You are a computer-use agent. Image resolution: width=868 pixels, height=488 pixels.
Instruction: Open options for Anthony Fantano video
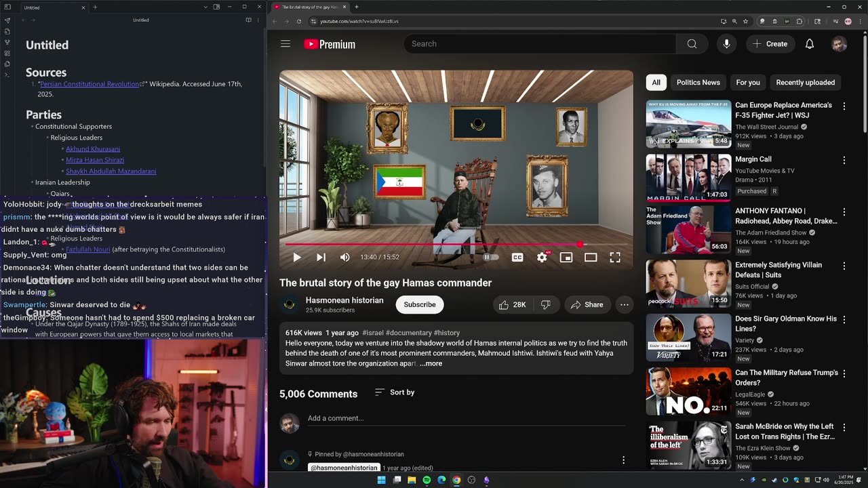844,212
